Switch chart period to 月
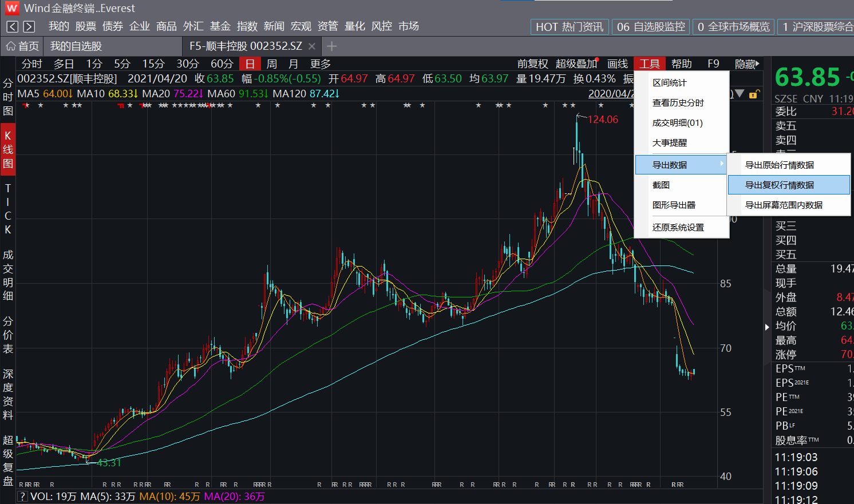The height and width of the screenshot is (504, 854). 294,64
